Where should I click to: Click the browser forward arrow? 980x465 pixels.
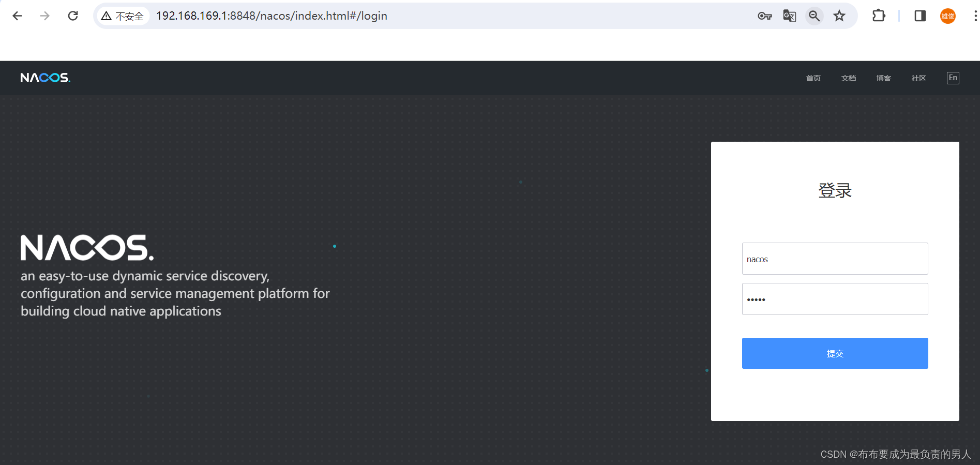click(x=45, y=16)
